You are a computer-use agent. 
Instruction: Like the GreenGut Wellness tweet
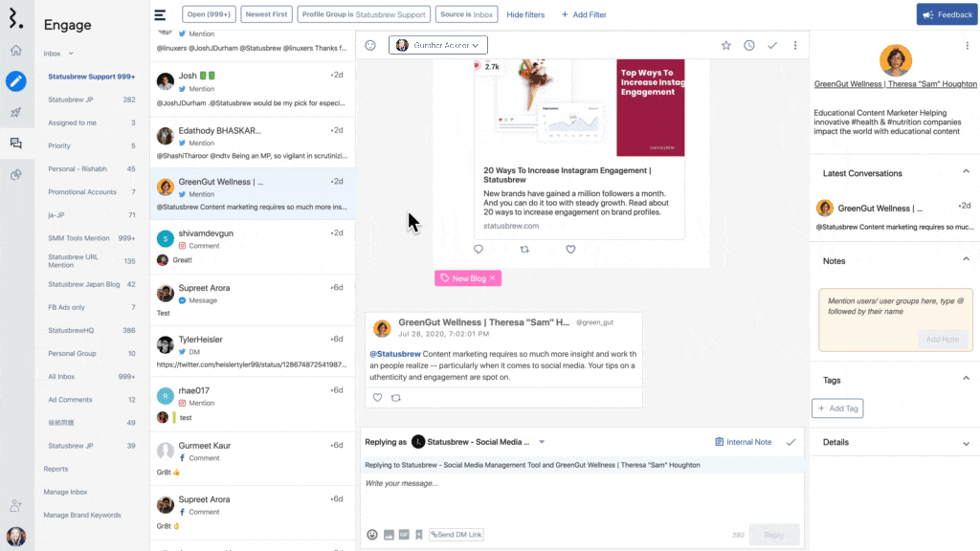click(377, 398)
